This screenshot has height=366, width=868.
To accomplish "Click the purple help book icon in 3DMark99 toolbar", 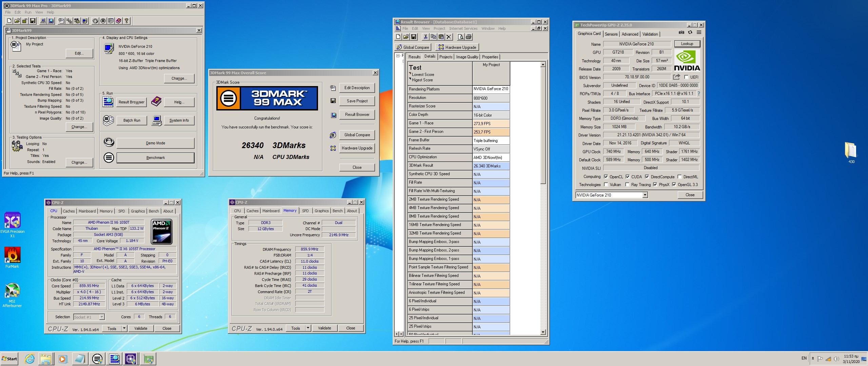I will click(x=118, y=21).
